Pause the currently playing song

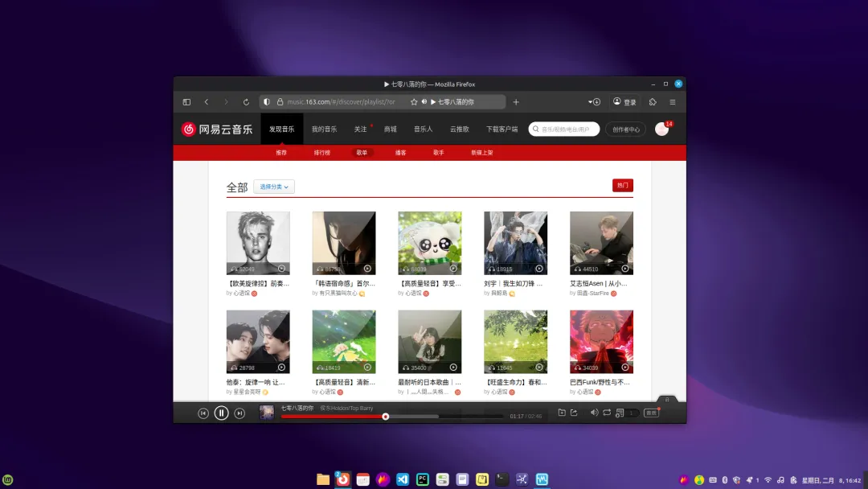click(222, 413)
